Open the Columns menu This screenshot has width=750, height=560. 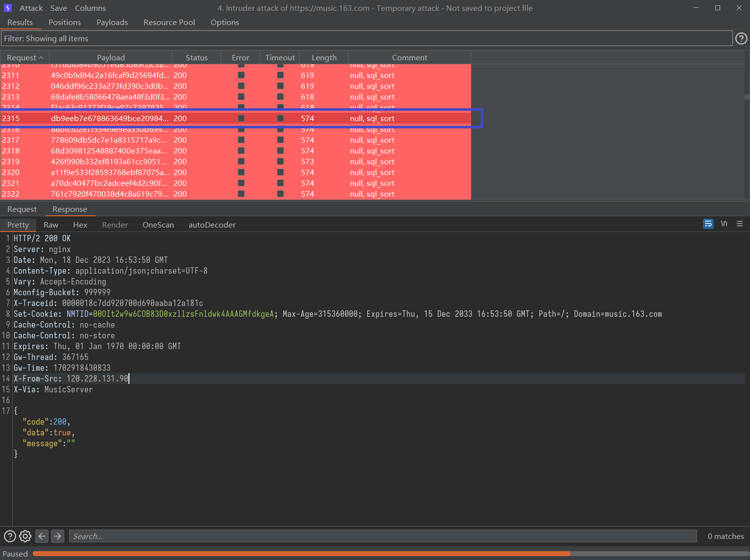(x=90, y=8)
